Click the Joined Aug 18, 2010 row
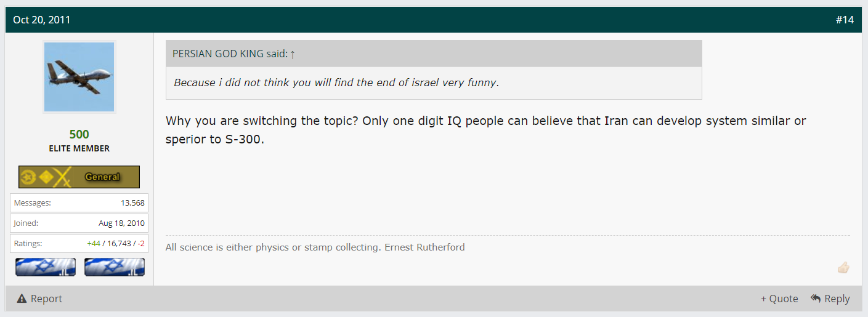Viewport: 868px width, 317px height. 79,223
